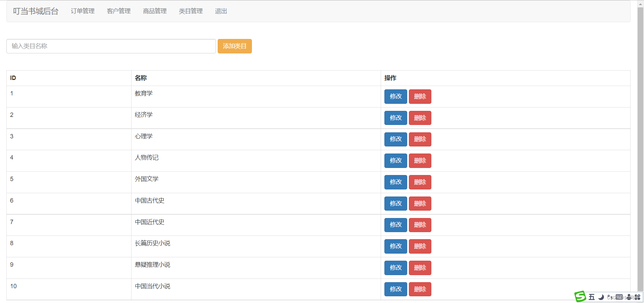Select the 人物传记 name cell
644x303 pixels.
coord(256,161)
